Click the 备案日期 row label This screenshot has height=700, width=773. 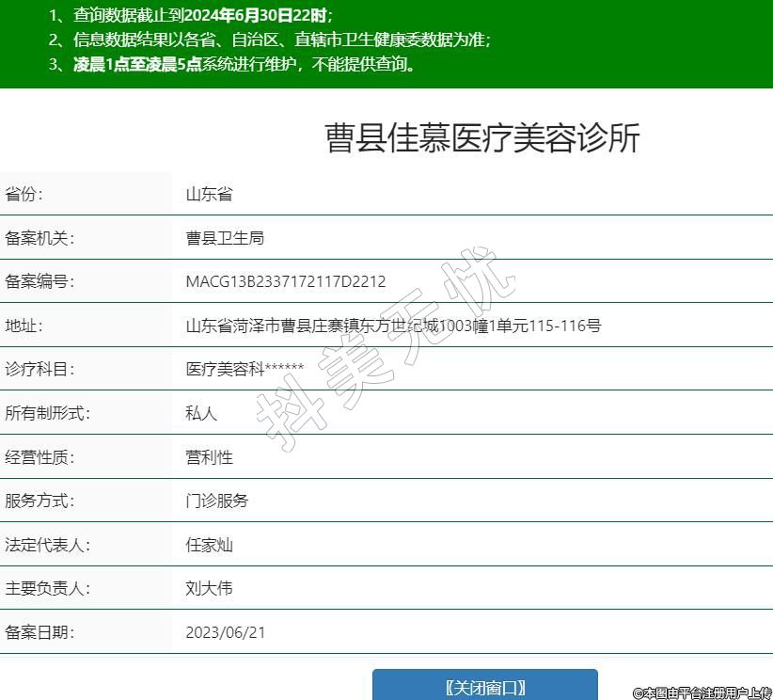(x=39, y=632)
